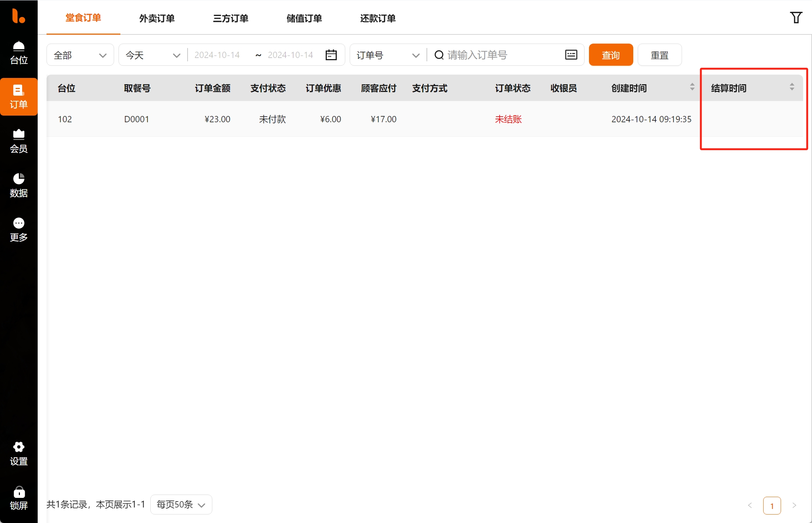Switch to 外卖订单 tab
Image resolution: width=812 pixels, height=523 pixels.
[x=157, y=18]
